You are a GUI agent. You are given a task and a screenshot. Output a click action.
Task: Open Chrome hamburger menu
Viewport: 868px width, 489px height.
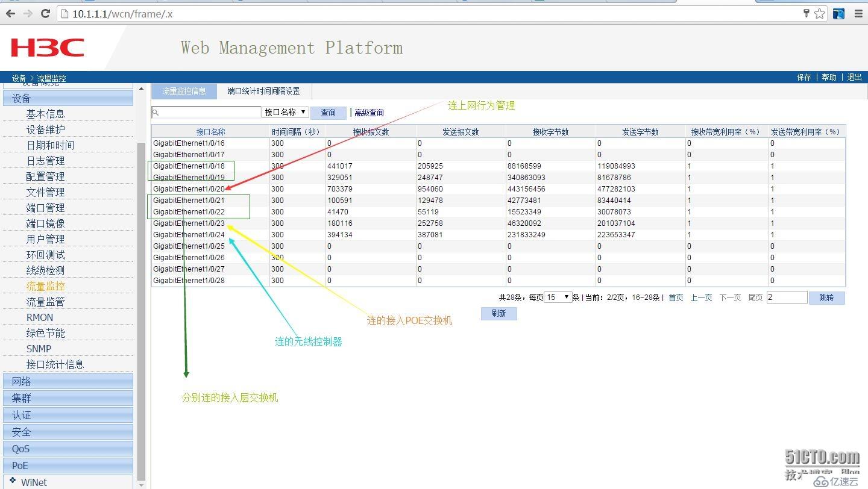coord(858,13)
